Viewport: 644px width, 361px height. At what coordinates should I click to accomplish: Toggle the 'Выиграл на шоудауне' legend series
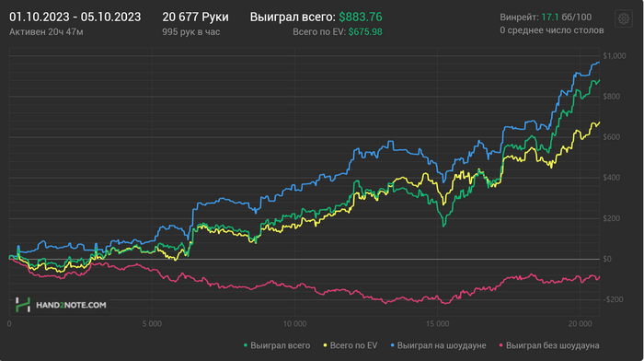[x=438, y=345]
